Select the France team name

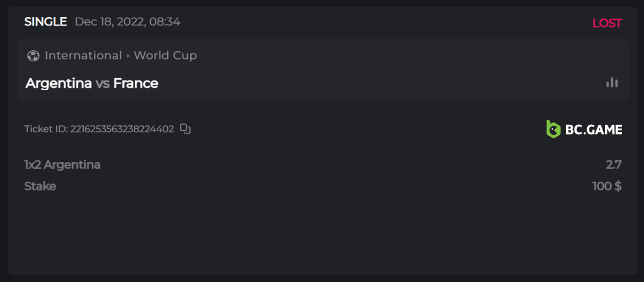point(136,84)
